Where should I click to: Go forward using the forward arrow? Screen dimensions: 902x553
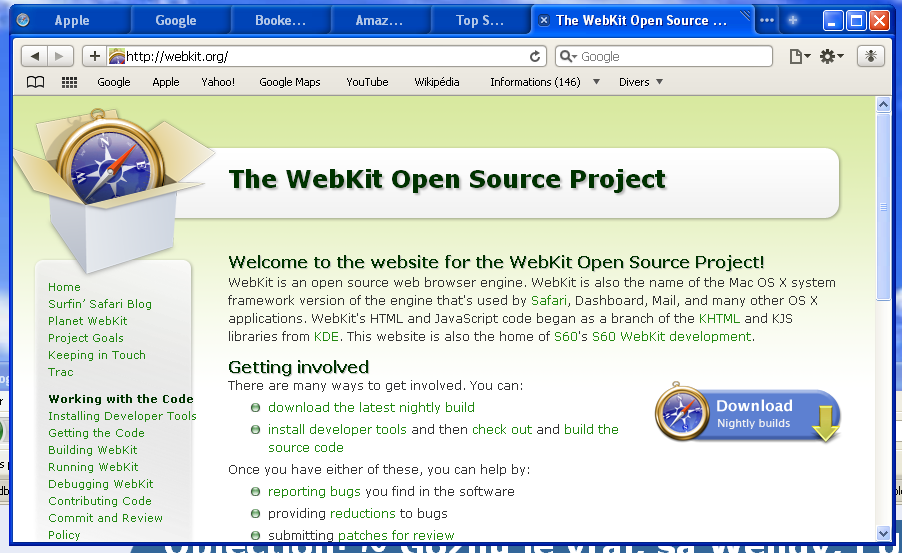(x=60, y=56)
